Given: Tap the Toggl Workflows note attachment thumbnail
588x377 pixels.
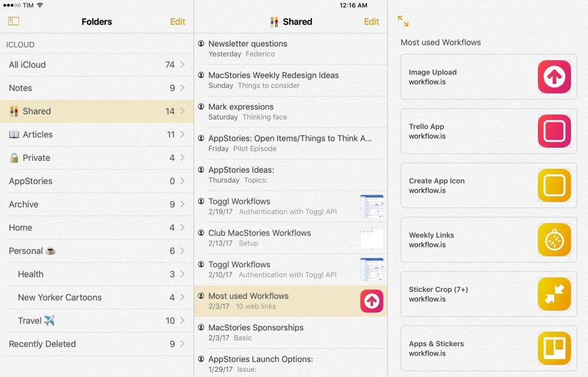Looking at the screenshot, I should (372, 206).
